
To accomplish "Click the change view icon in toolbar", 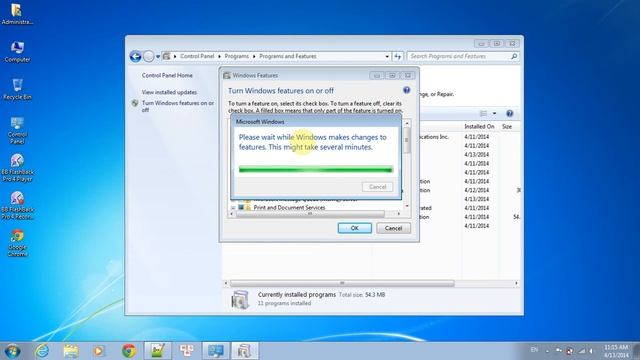I will point(484,113).
